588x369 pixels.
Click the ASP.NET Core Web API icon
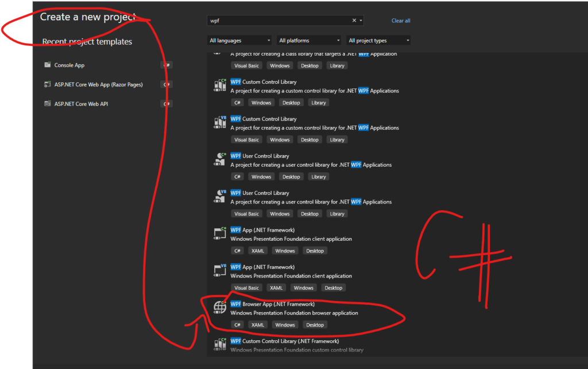click(48, 104)
